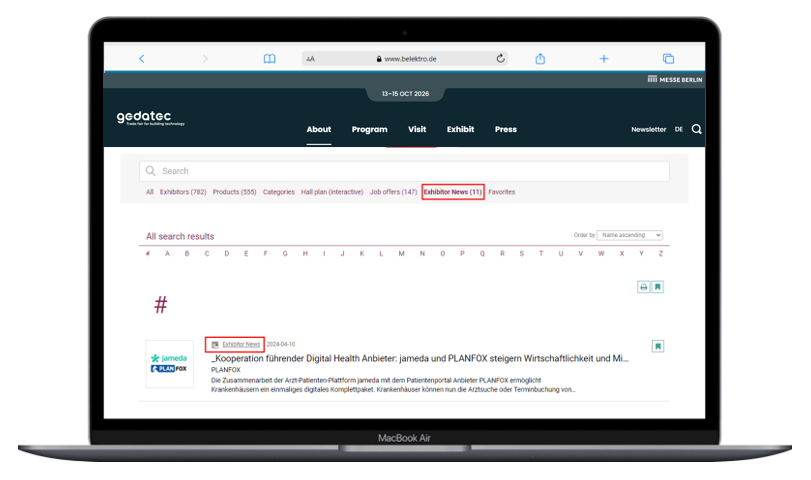
Task: Jump to letter J in the index
Action: 342,253
